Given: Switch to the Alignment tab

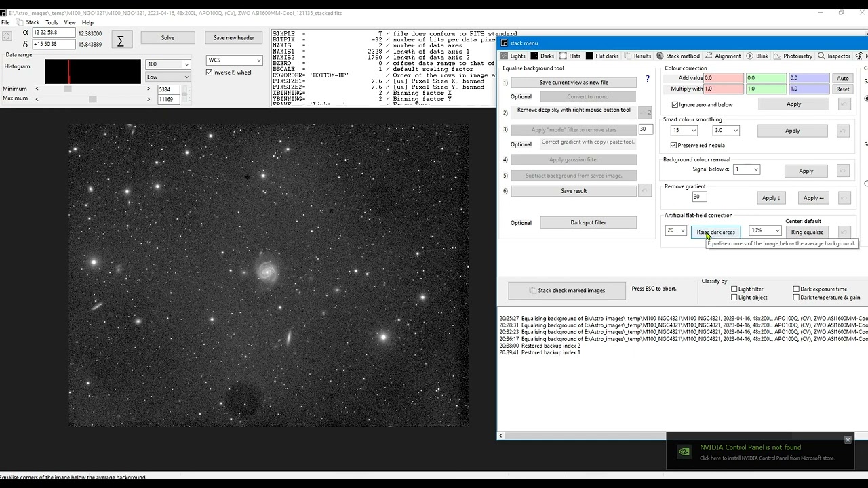Looking at the screenshot, I should click(x=723, y=56).
